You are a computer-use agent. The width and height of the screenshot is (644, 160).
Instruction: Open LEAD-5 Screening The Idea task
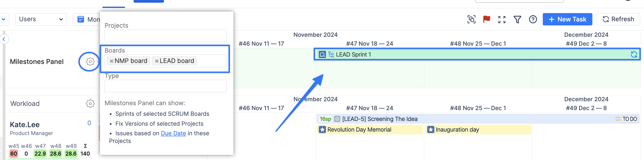[x=380, y=119]
